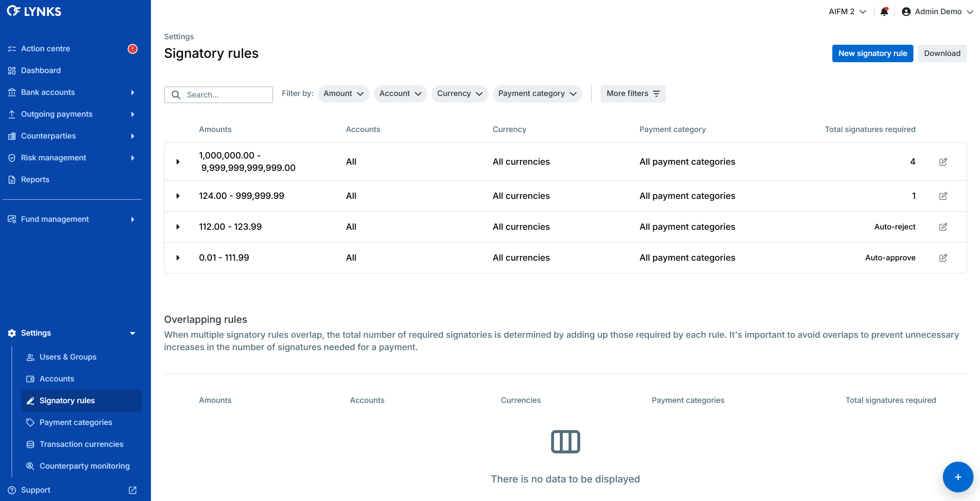The image size is (980, 501).
Task: Edit the 1,000,000.00 signatory rule
Action: pyautogui.click(x=943, y=161)
